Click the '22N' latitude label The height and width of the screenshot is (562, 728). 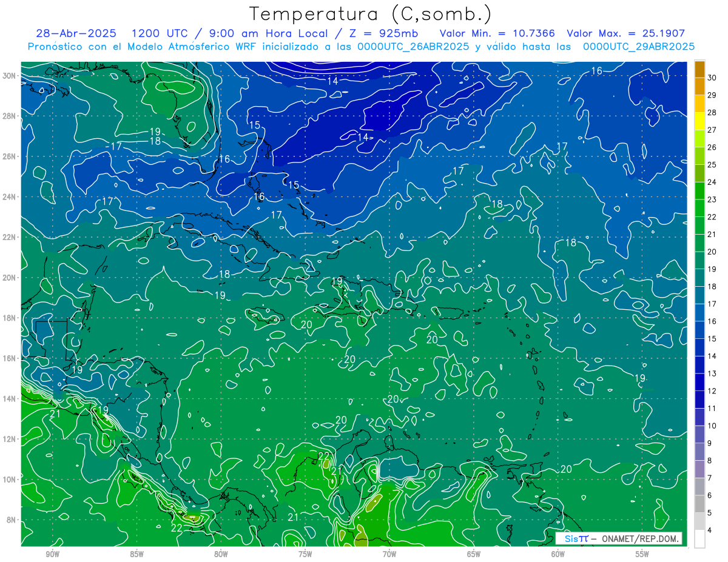coord(9,237)
